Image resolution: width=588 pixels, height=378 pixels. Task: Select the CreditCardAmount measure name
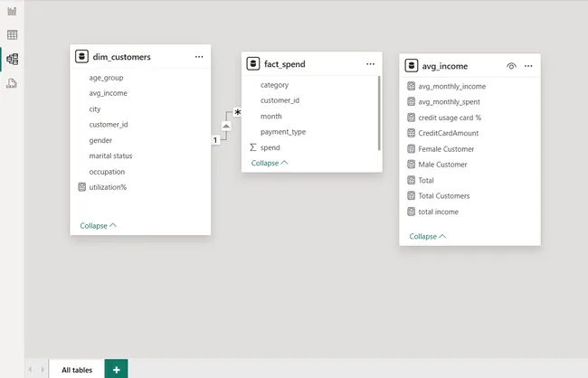[x=449, y=133]
